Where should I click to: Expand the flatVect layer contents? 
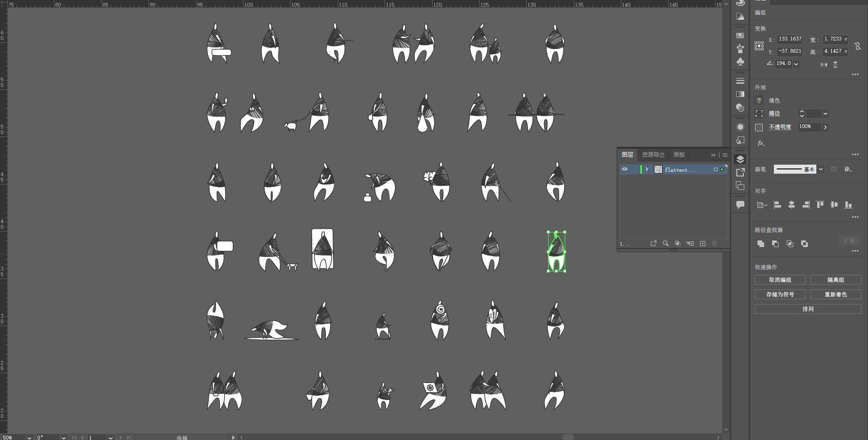(647, 169)
